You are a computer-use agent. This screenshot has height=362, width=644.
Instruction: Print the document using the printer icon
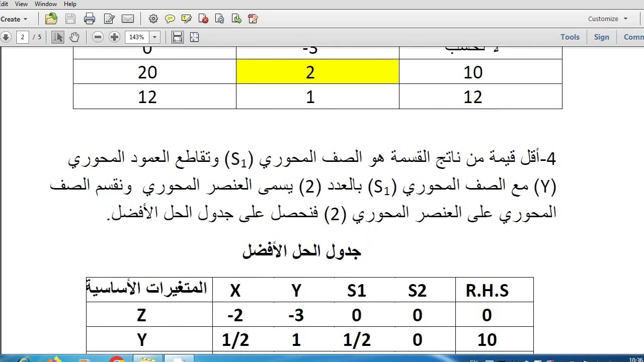coord(90,19)
